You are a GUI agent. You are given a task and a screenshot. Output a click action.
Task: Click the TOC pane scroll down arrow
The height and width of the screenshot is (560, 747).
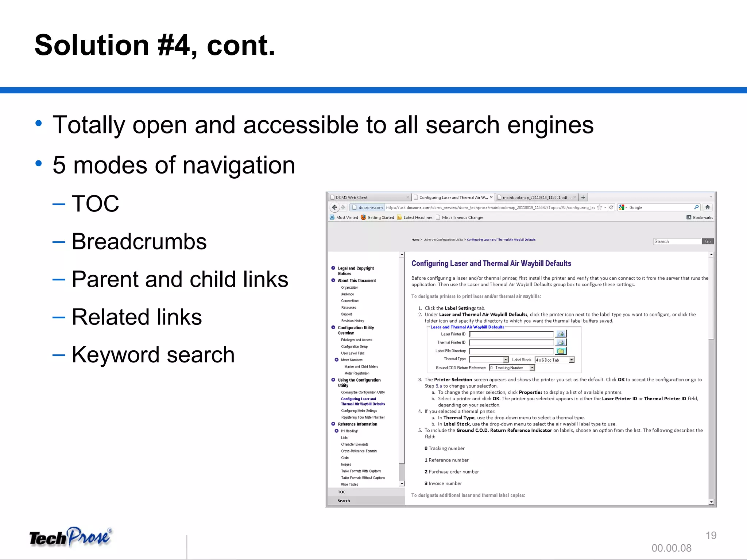pos(402,484)
